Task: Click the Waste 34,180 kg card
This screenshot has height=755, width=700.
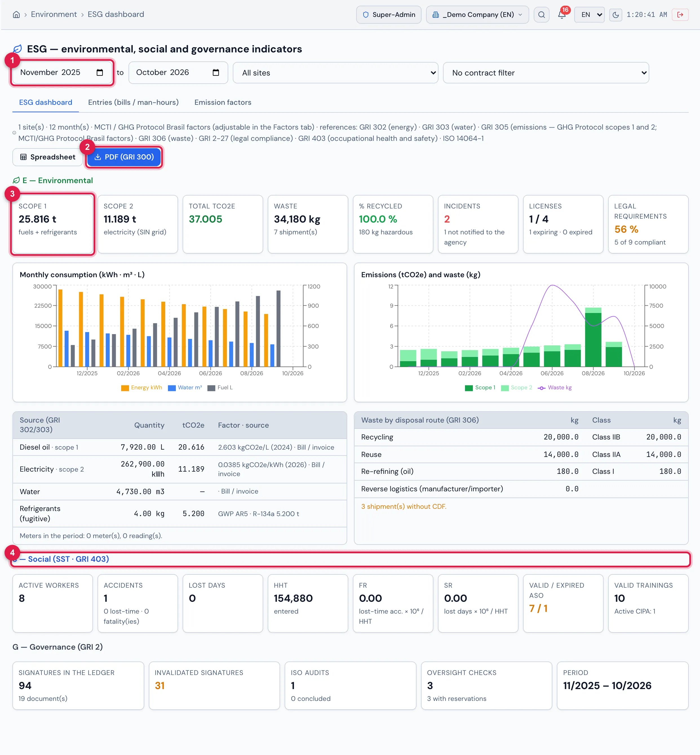Action: (307, 224)
